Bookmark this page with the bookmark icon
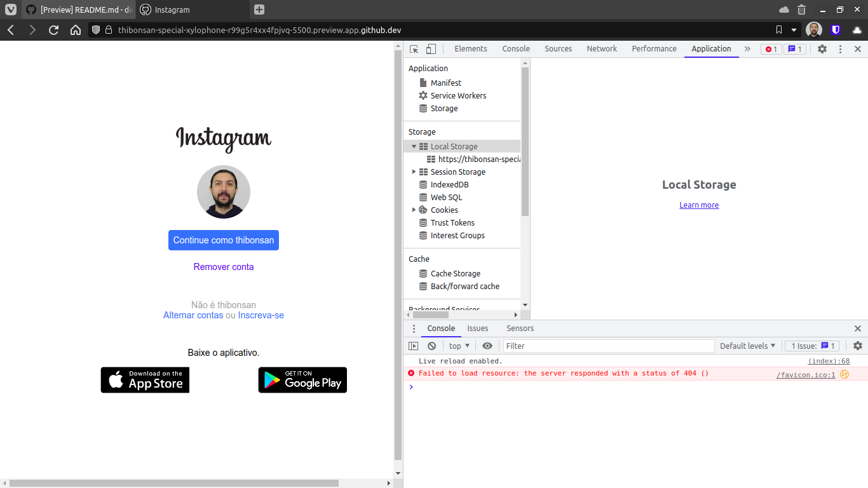868x488 pixels. pyautogui.click(x=779, y=30)
